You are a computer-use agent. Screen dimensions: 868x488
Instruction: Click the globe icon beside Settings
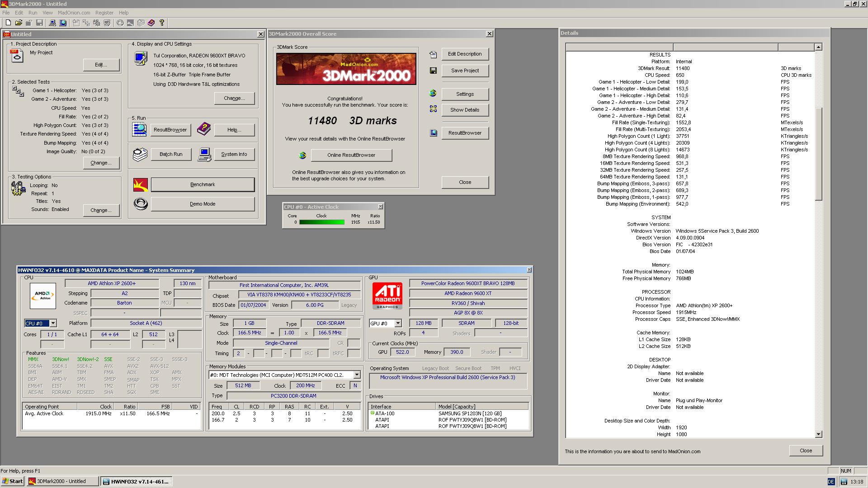pos(433,93)
